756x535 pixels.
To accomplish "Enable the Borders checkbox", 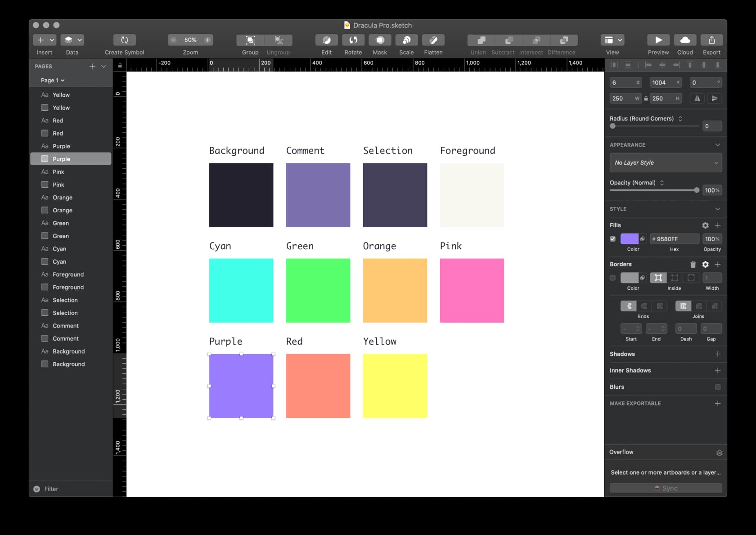I will coord(612,278).
